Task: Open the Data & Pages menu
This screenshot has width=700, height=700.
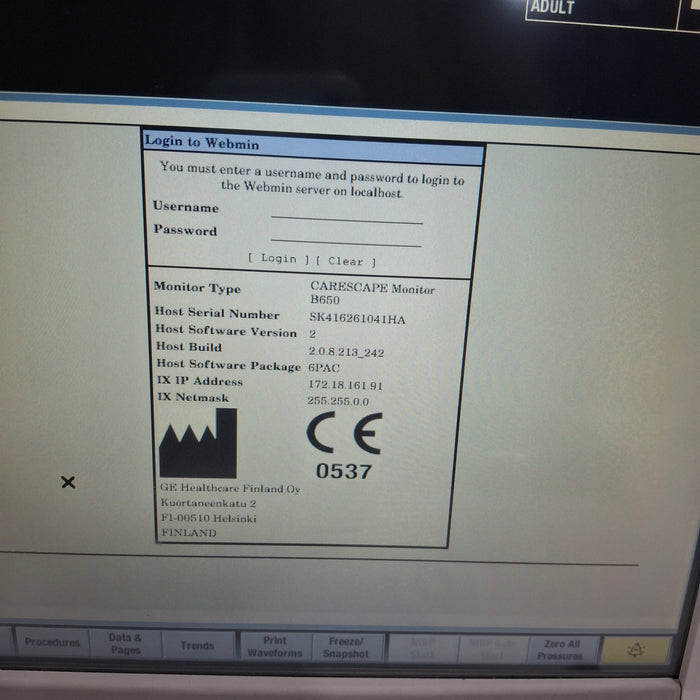Action: point(125,644)
